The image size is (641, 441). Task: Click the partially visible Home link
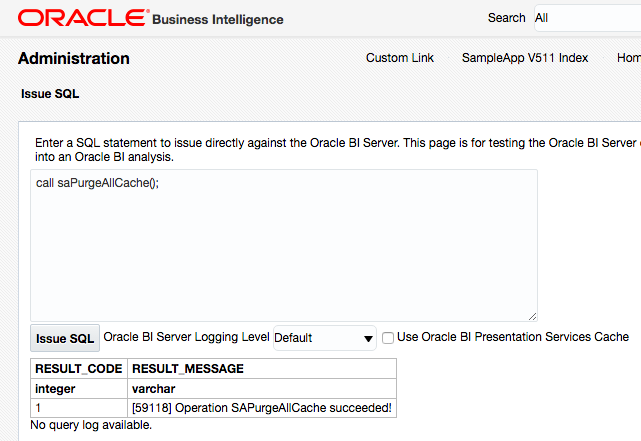628,58
